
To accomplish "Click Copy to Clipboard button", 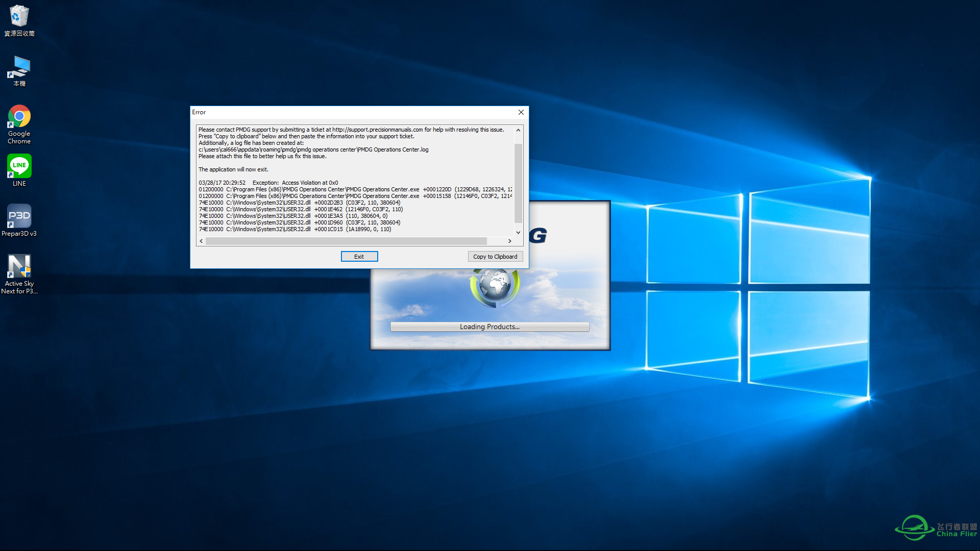I will 495,256.
